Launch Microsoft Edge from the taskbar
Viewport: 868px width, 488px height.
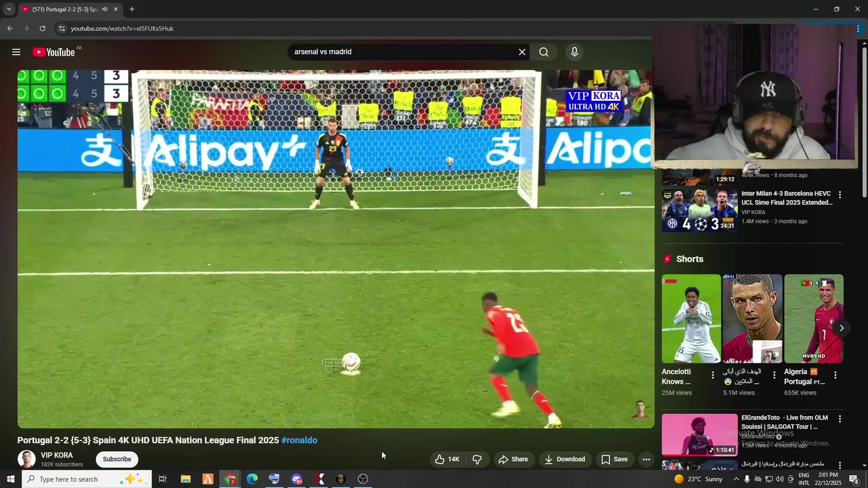252,479
